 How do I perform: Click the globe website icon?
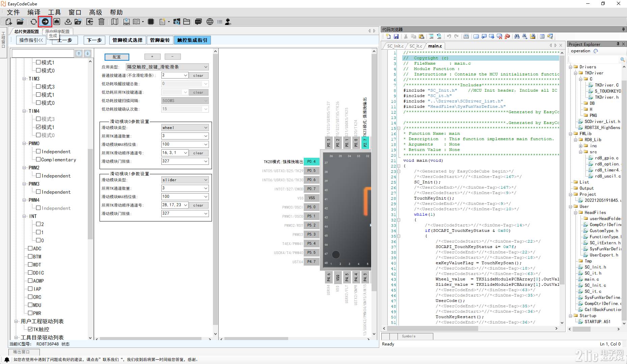click(210, 22)
